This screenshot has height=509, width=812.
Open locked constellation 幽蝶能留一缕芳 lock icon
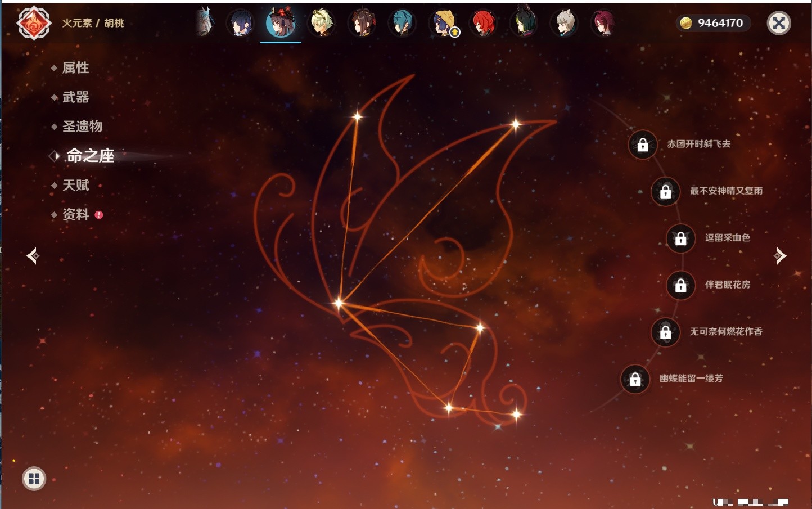click(x=635, y=379)
